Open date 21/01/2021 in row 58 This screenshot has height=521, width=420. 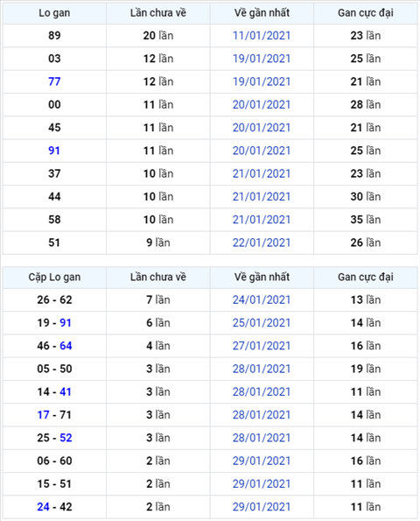pos(262,219)
